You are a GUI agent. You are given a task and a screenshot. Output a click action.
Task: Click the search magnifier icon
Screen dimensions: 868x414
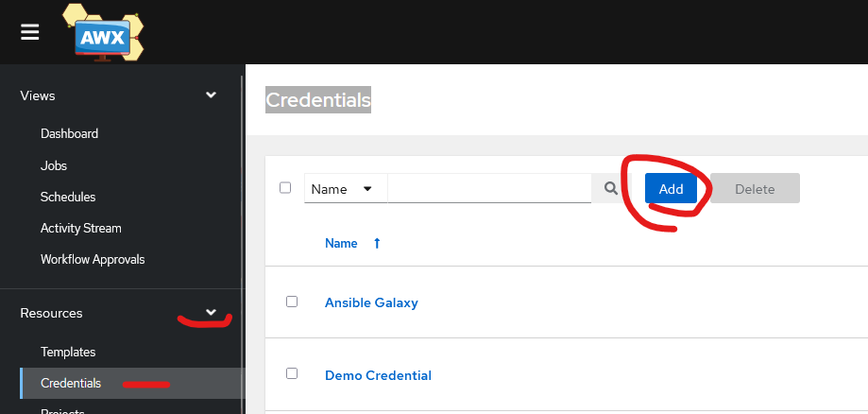point(611,188)
